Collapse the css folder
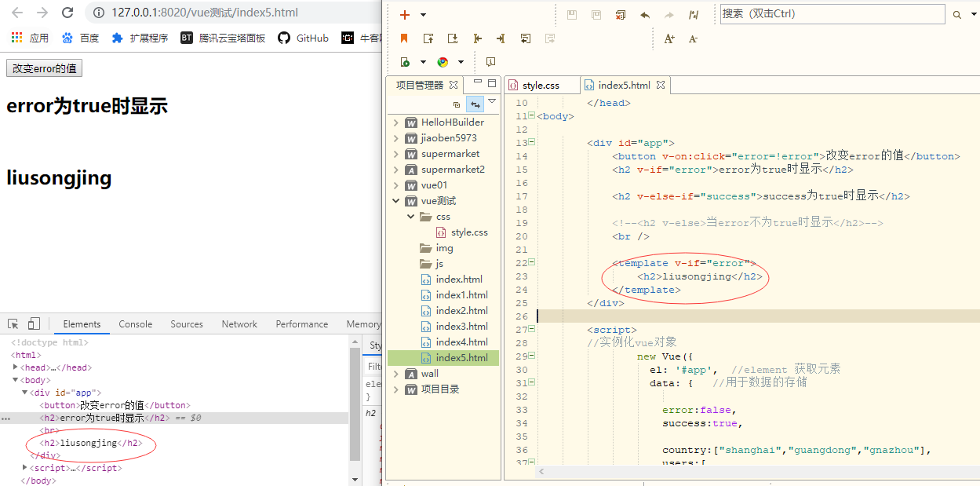This screenshot has height=486, width=980. click(x=410, y=217)
